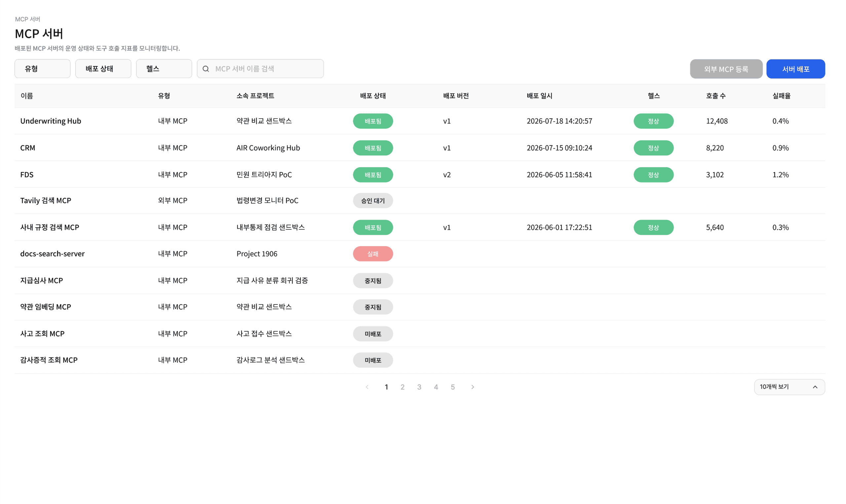Viewport: 846px width, 504px height.
Task: Open the CRM server row
Action: tap(420, 148)
